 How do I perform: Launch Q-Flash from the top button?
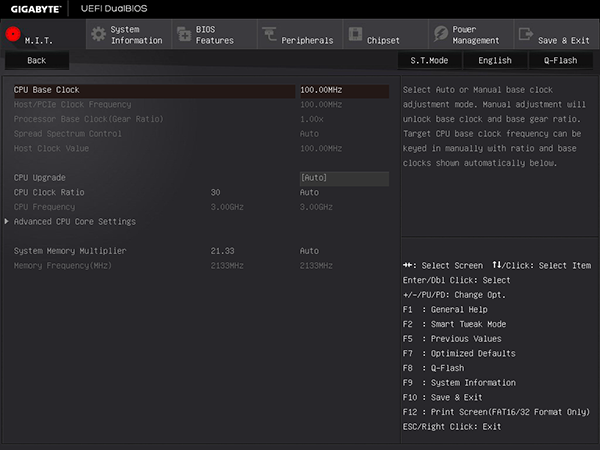(561, 60)
